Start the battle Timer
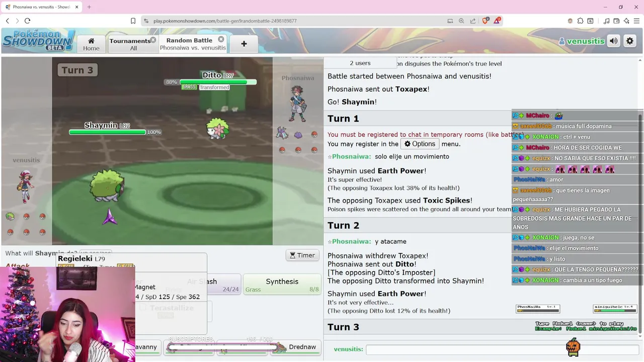This screenshot has width=644, height=362. 302,255
